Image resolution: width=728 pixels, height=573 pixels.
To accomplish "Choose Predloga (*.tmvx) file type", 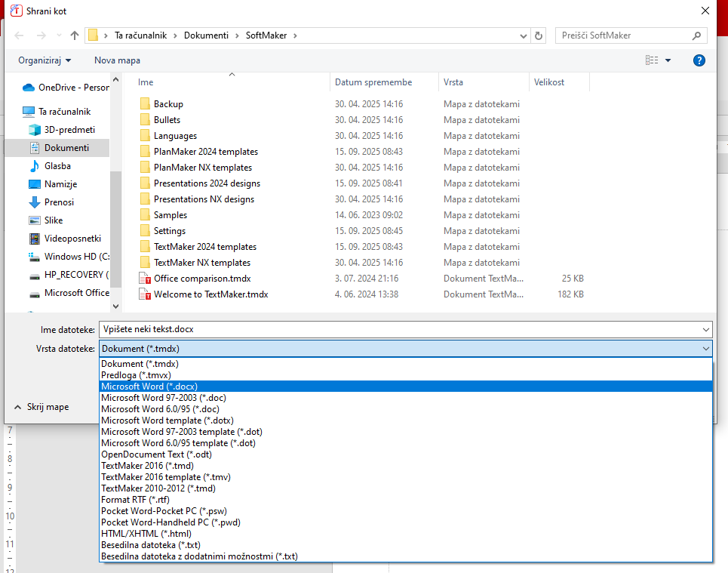I will pos(406,375).
